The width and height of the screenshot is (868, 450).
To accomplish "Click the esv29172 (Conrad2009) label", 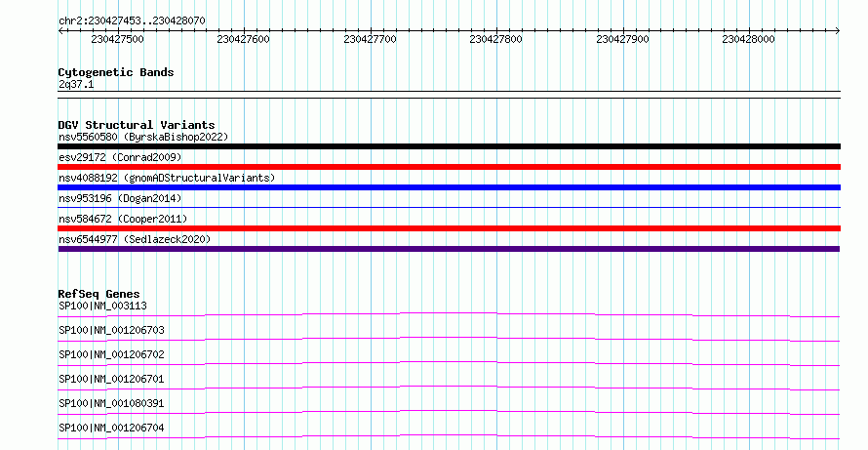I will click(x=120, y=157).
